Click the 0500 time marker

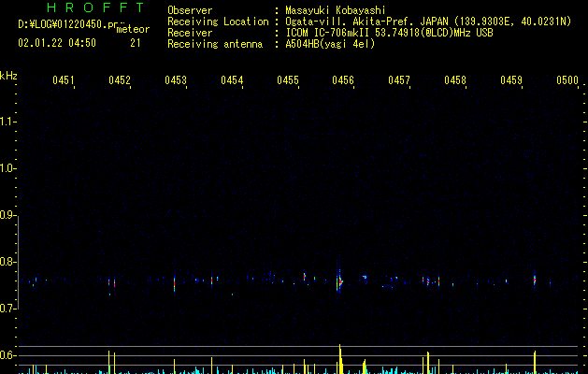[x=567, y=80]
